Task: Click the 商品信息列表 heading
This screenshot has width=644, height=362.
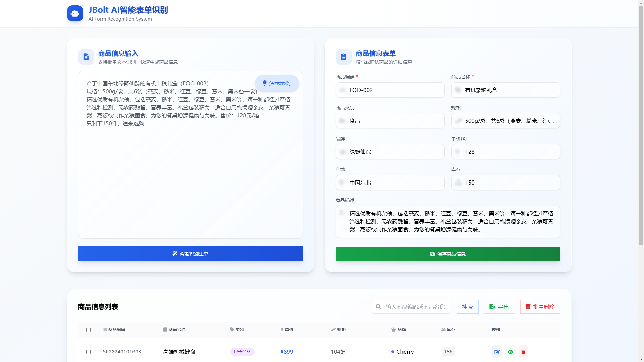Action: 98,307
